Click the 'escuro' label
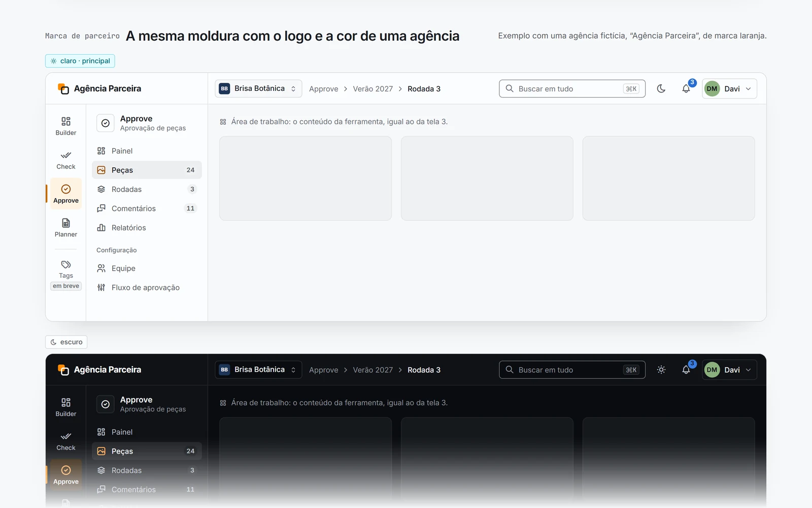This screenshot has height=508, width=812. point(66,342)
